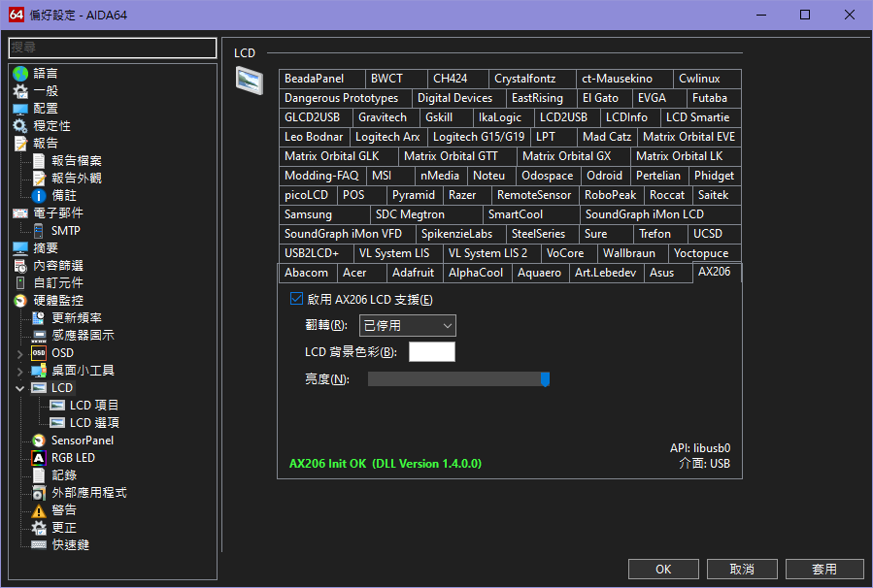Viewport: 873px width, 588px height.
Task: Select the gauge icon for 硬體監控
Action: (x=20, y=301)
